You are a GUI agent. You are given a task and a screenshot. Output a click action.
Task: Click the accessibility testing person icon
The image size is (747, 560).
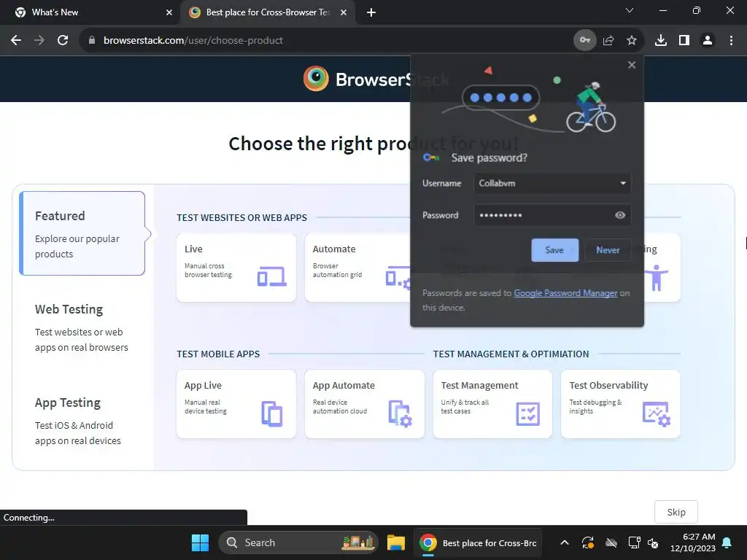coord(657,278)
